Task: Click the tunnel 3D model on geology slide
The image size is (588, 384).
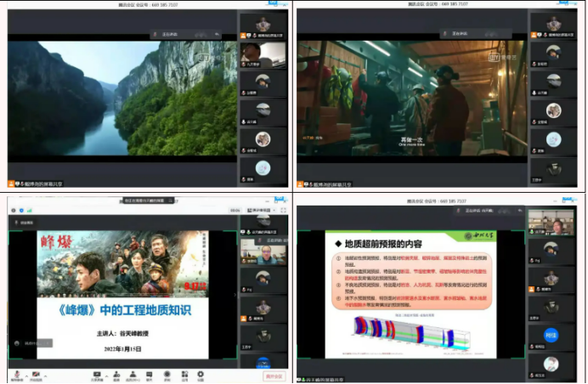Action: pos(412,332)
